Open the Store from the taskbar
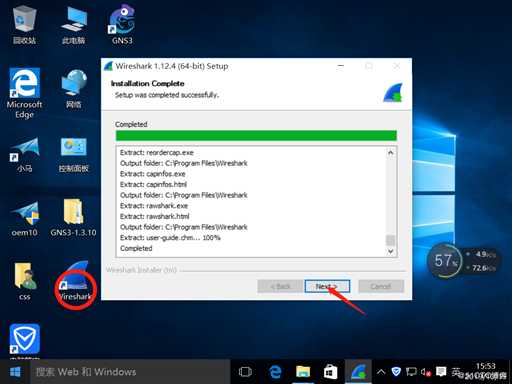Image resolution: width=512 pixels, height=384 pixels. coord(330,372)
